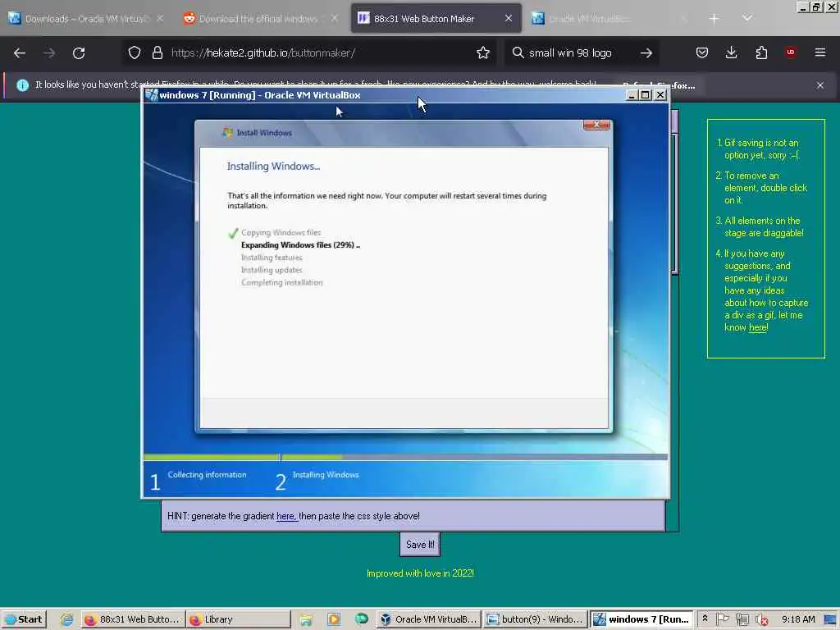The height and width of the screenshot is (630, 840).
Task: Switch to button(9) Windows taskbar item
Action: [535, 619]
